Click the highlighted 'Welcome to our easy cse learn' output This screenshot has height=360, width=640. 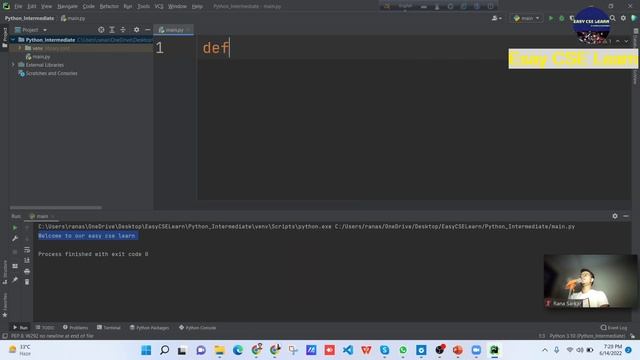click(87, 236)
